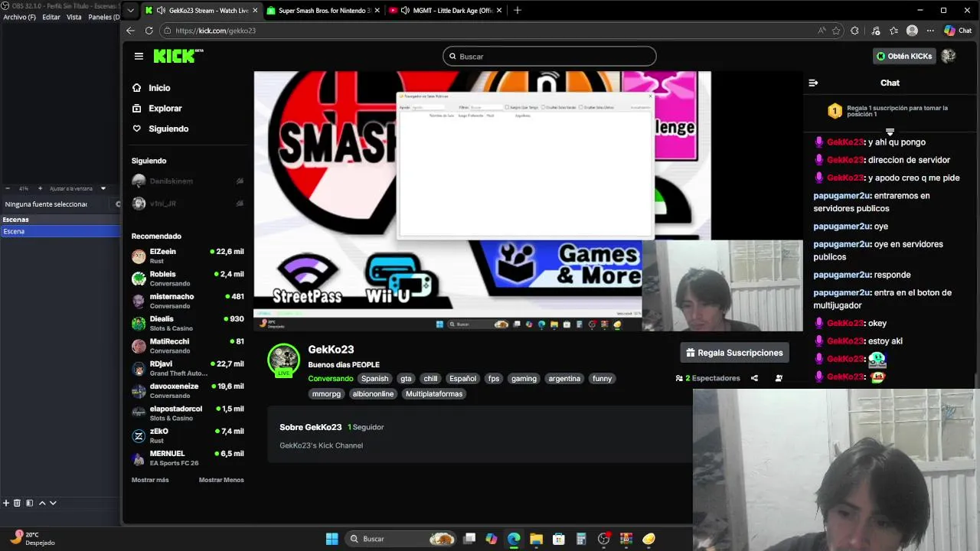Switch to MGMT Little Dark Age tab
The image size is (980, 551).
tap(446, 11)
